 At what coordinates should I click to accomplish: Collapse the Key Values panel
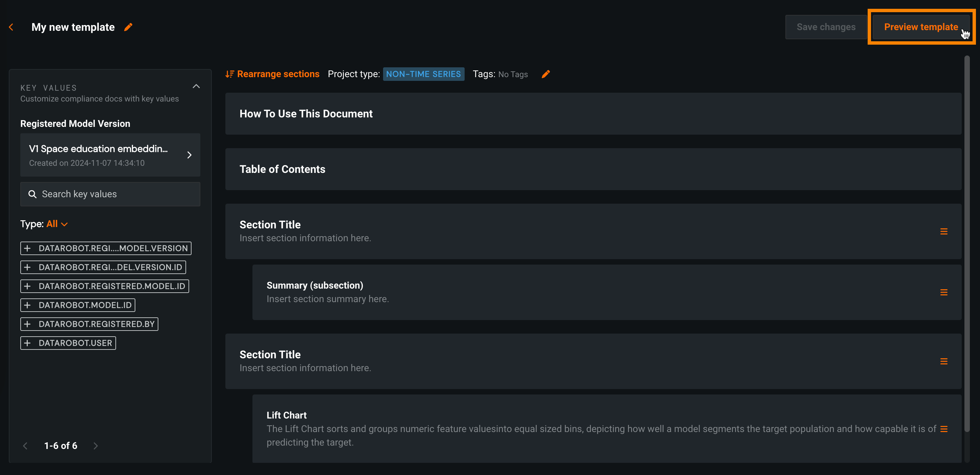[x=196, y=86]
